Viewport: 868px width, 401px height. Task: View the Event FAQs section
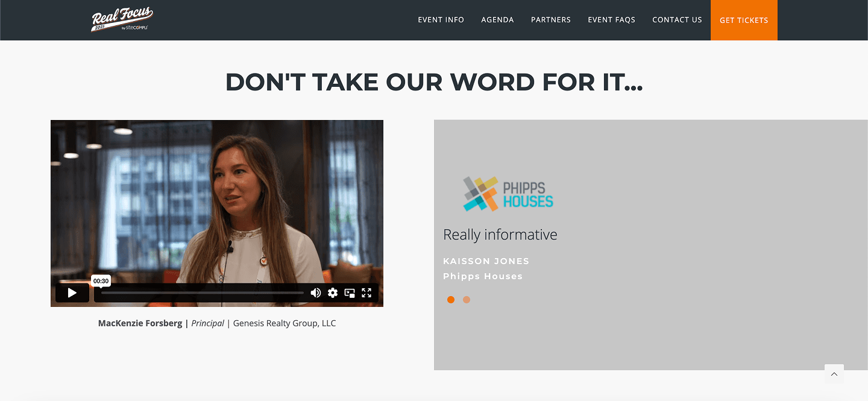[x=611, y=20]
